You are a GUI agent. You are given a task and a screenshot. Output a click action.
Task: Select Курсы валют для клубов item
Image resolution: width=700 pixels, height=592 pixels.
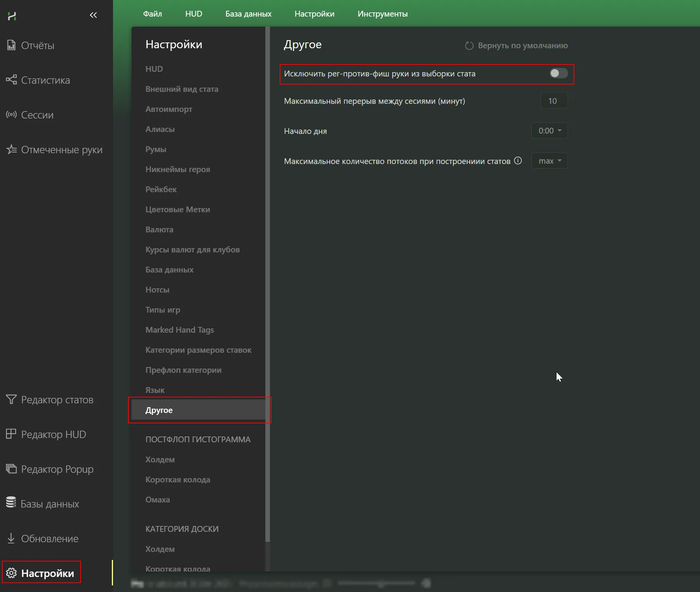tap(192, 249)
